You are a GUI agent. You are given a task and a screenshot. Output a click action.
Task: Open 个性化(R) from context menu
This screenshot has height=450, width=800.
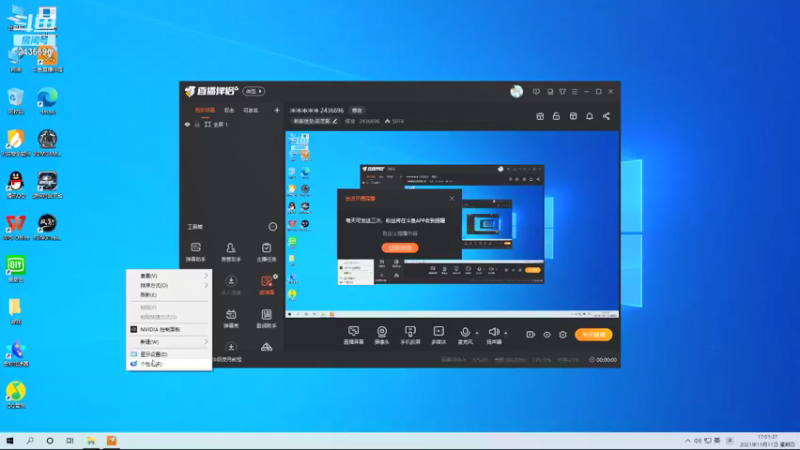point(169,364)
